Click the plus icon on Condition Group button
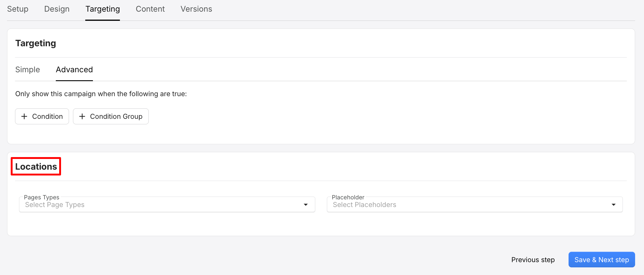 pos(82,116)
